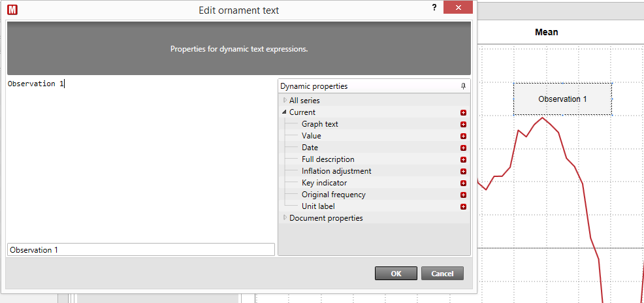Screen dimensions: 644x303
Task: Select the Unit label tree item
Action: point(318,206)
